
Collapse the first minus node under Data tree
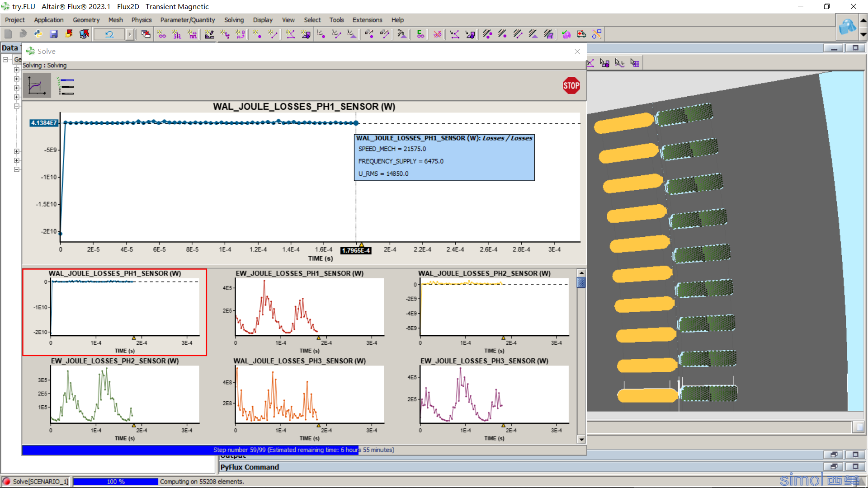17,106
